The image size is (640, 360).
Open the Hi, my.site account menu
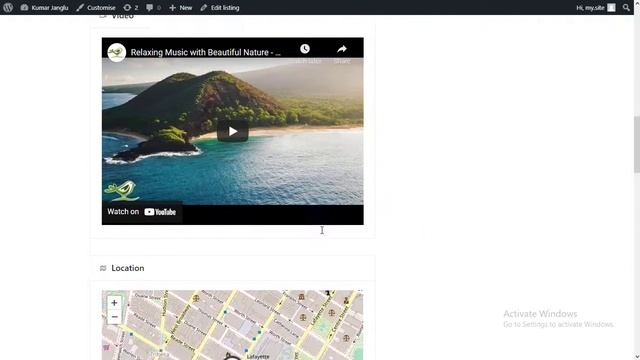596,7
